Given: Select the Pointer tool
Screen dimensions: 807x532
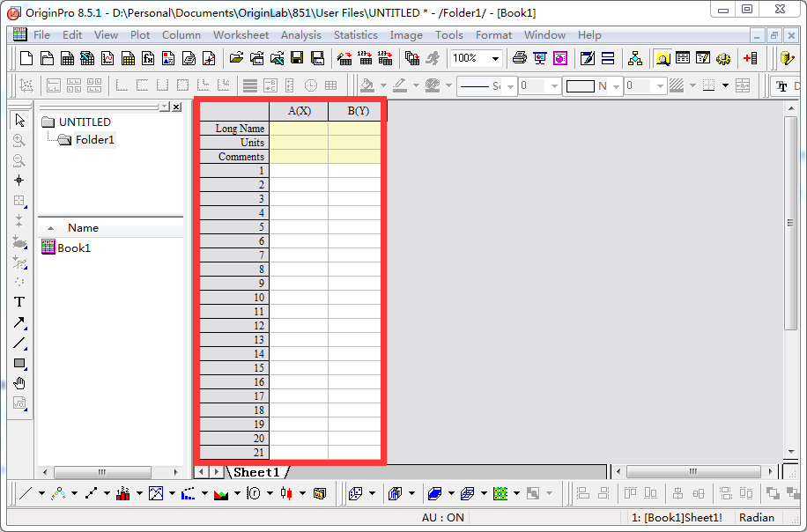Looking at the screenshot, I should click(x=19, y=120).
